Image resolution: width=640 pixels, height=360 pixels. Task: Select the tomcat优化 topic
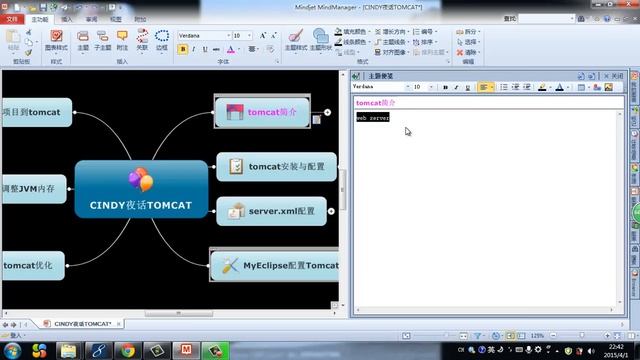point(33,265)
